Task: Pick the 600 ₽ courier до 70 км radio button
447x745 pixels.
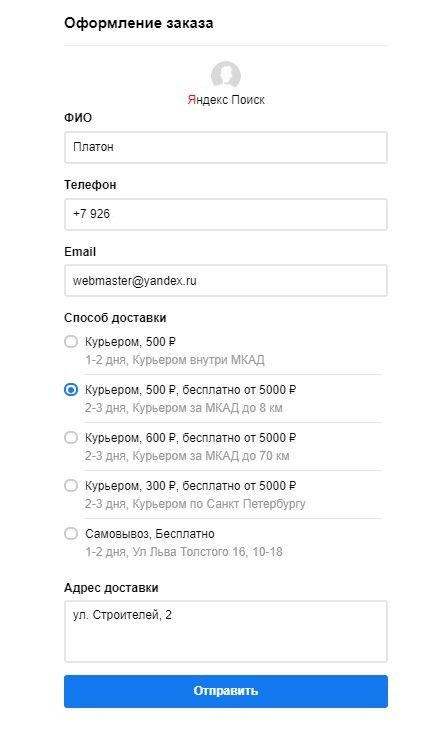Action: 71,438
